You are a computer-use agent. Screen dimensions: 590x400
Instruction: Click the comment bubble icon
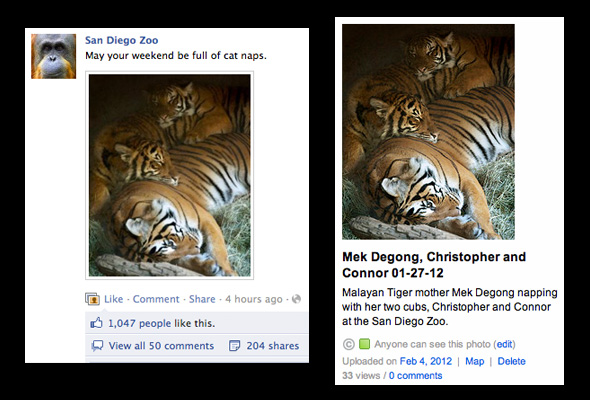coord(97,345)
